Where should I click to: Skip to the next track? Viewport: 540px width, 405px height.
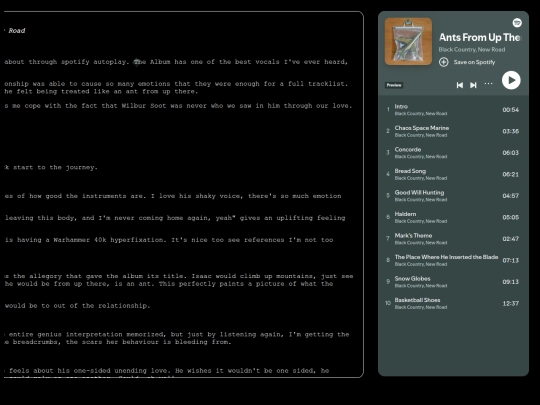[x=474, y=85]
